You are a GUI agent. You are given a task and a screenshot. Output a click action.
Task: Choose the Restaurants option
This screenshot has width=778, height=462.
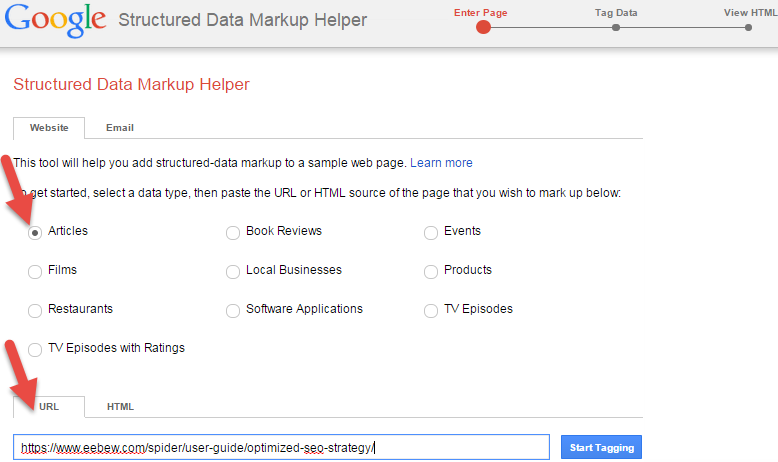(x=35, y=311)
